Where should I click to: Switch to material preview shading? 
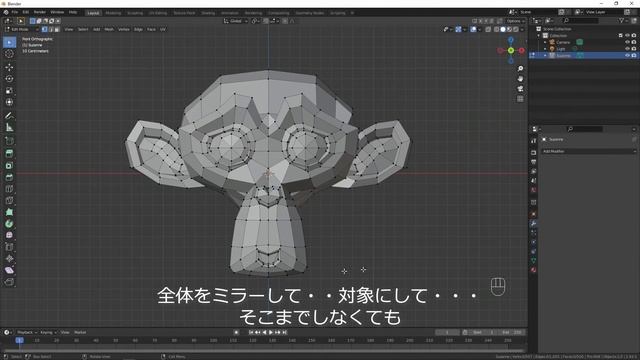pyautogui.click(x=509, y=29)
